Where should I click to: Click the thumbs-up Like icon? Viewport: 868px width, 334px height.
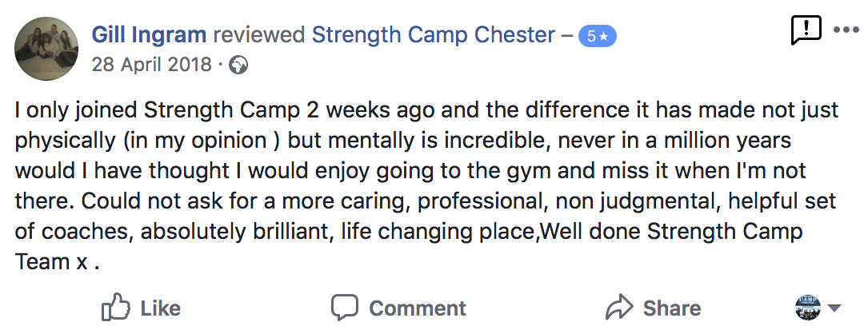click(116, 308)
